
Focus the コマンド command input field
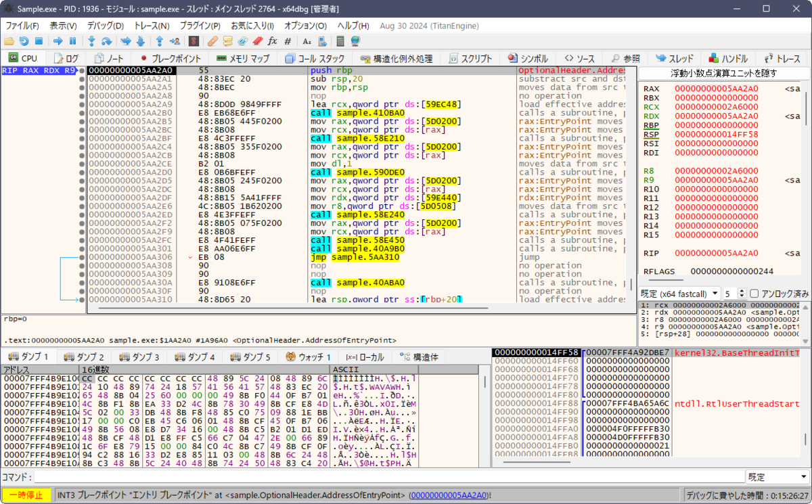[x=389, y=477]
